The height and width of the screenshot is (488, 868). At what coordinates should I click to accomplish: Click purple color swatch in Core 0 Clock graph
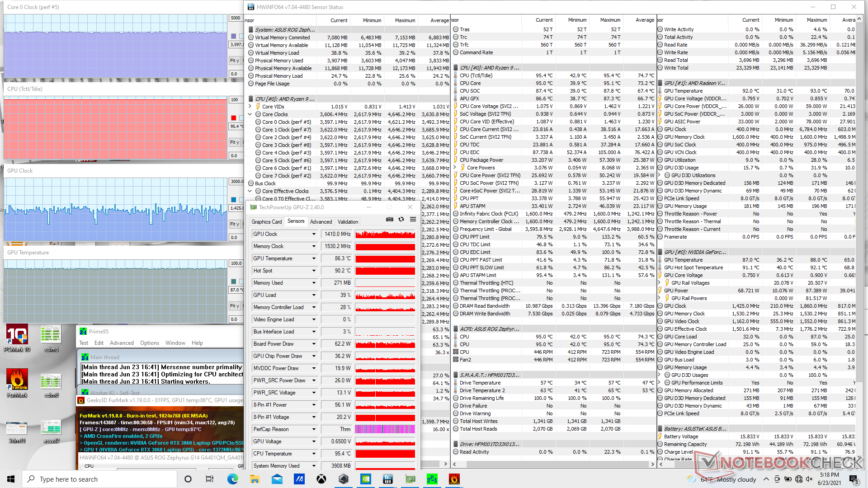(233, 36)
